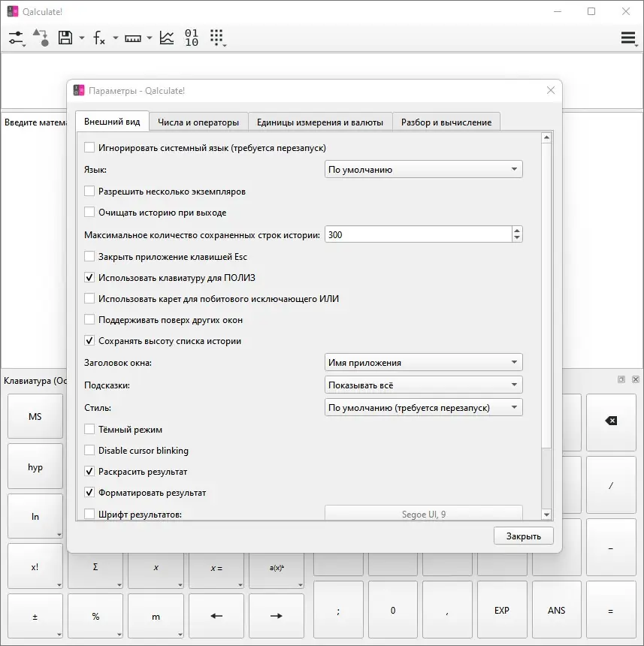
Task: Open the calculation mode settings icon
Action: (17, 38)
